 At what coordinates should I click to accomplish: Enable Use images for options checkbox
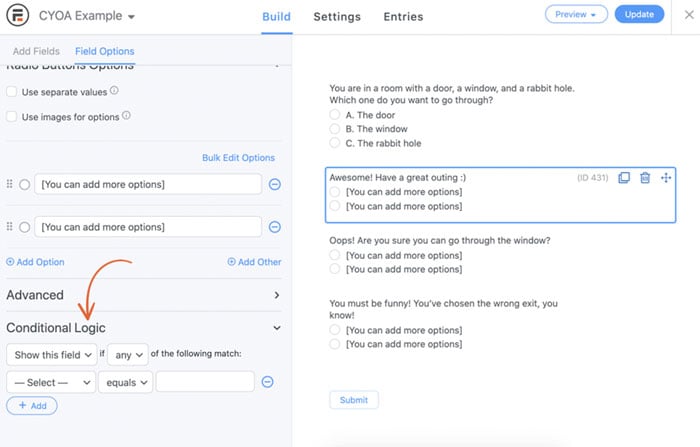tap(12, 117)
